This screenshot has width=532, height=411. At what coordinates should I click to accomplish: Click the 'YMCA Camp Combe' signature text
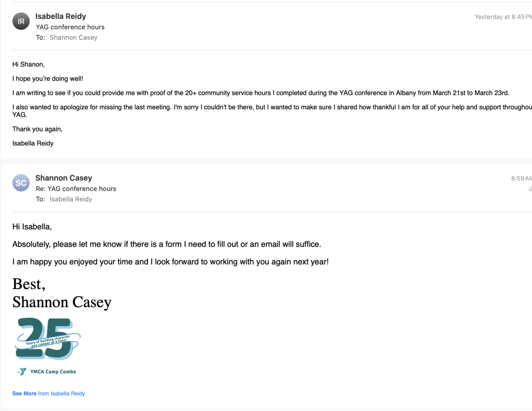click(53, 371)
